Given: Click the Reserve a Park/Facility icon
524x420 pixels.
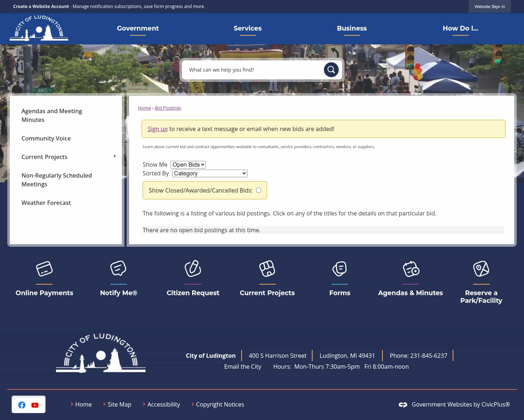Looking at the screenshot, I should [481, 269].
